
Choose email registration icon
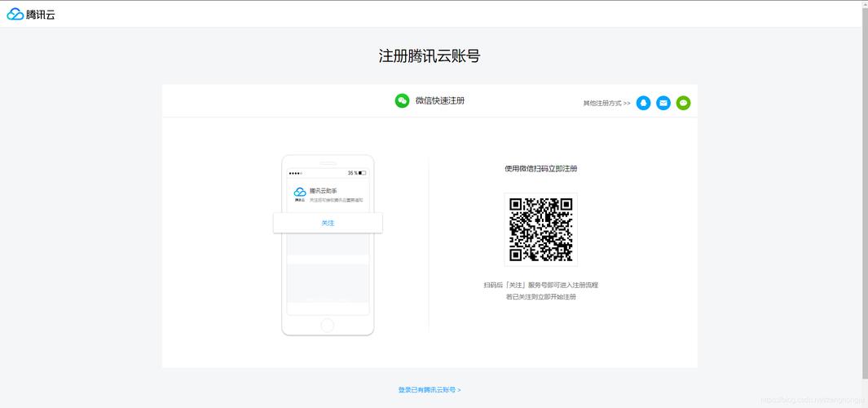663,103
